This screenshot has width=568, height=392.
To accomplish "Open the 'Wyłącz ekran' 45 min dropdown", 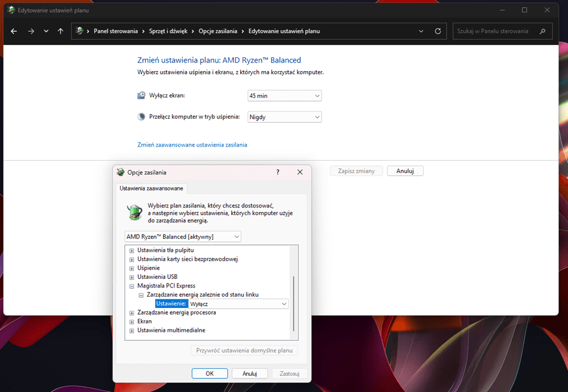I will click(x=285, y=95).
